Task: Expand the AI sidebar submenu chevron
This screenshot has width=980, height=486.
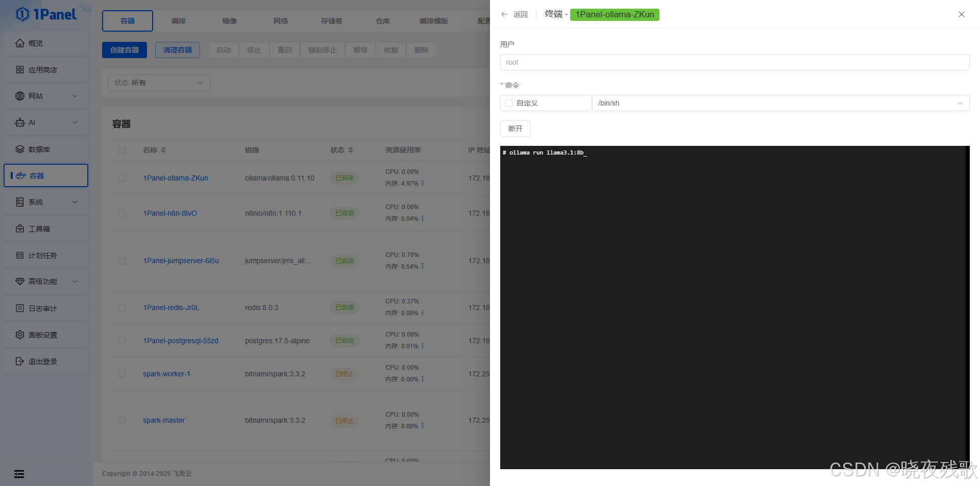Action: pos(75,122)
